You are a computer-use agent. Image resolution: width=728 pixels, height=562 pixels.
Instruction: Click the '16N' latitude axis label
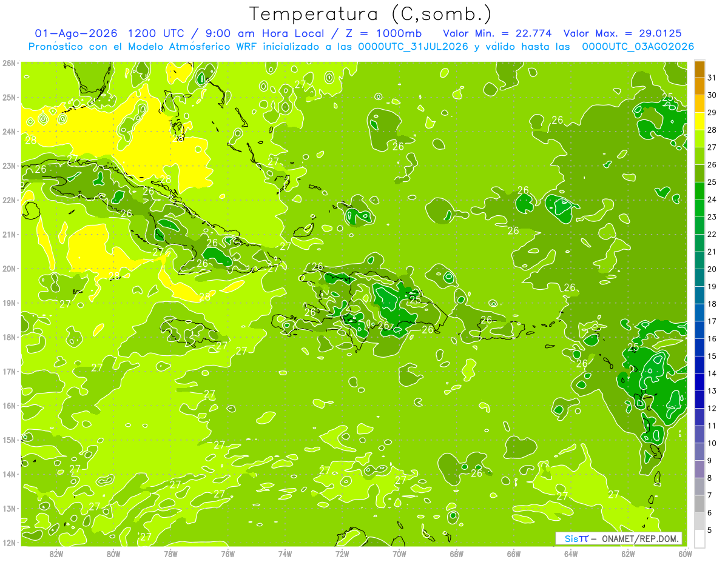9,406
